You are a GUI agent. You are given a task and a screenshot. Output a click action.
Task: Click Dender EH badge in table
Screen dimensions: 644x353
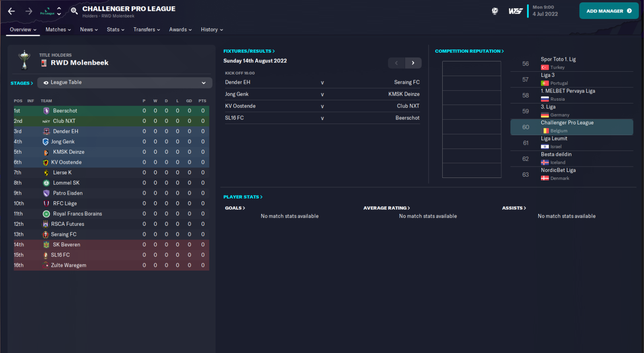46,131
